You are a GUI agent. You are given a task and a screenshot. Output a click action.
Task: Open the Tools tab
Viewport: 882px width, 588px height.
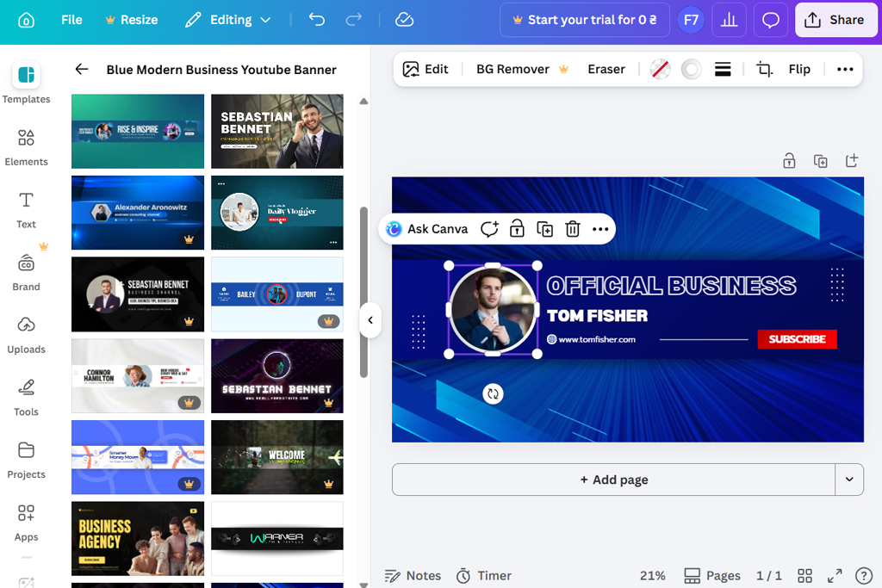tap(26, 398)
